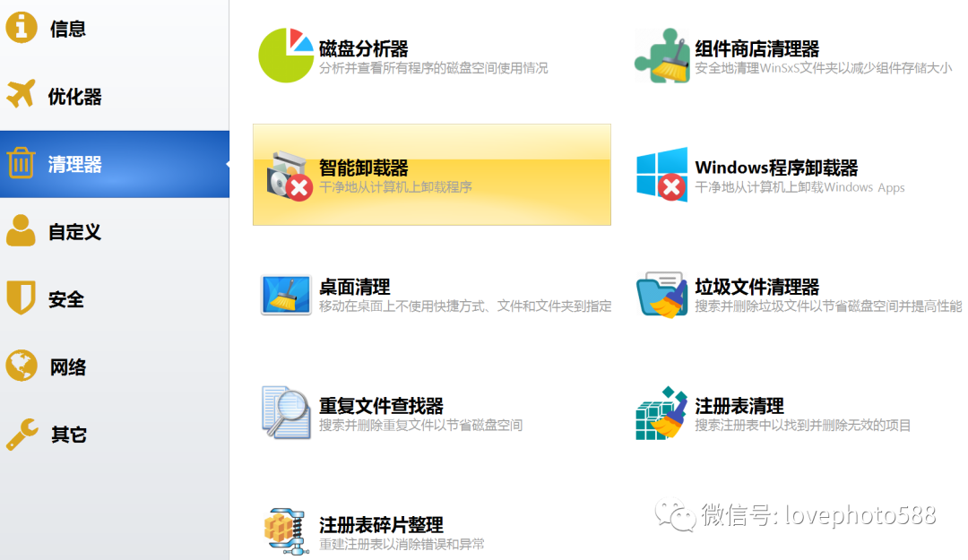Screen dimensions: 968x560
Task: Launch 磁盘分析器 via its title text
Action: point(364,48)
